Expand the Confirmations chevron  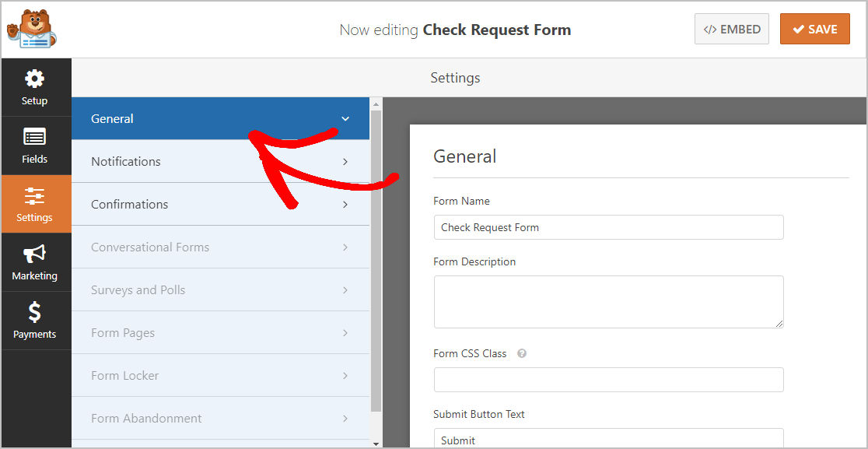[345, 205]
